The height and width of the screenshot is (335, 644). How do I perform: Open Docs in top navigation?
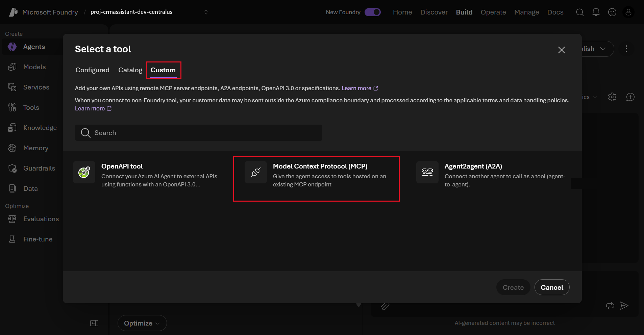click(x=555, y=12)
